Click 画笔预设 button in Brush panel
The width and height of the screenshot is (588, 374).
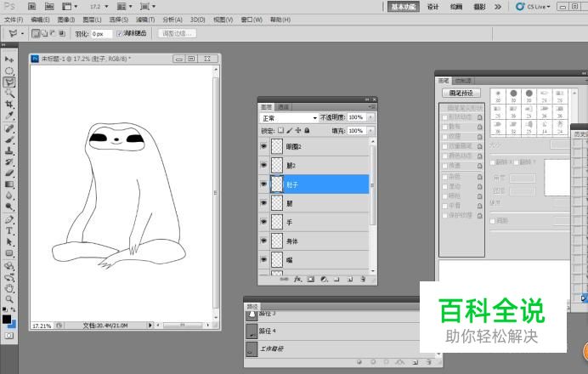[x=461, y=93]
